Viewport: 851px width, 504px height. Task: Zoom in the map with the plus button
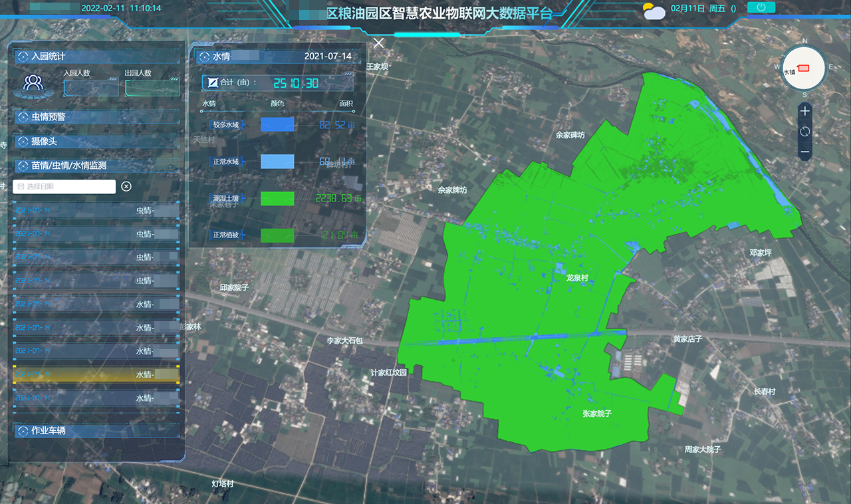805,111
